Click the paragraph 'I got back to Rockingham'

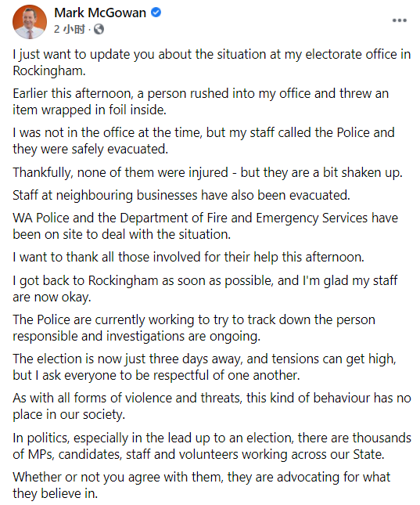[x=205, y=289]
